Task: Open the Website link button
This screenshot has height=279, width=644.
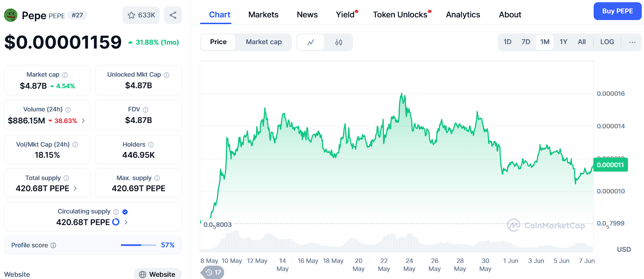Action: coord(157,274)
